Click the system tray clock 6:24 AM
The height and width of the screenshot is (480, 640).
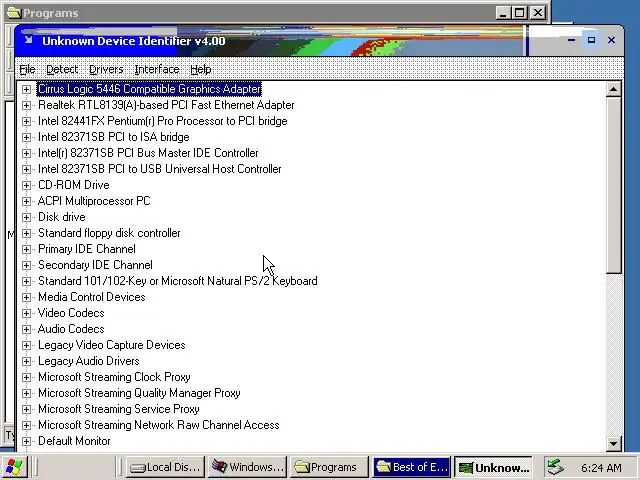click(x=601, y=468)
